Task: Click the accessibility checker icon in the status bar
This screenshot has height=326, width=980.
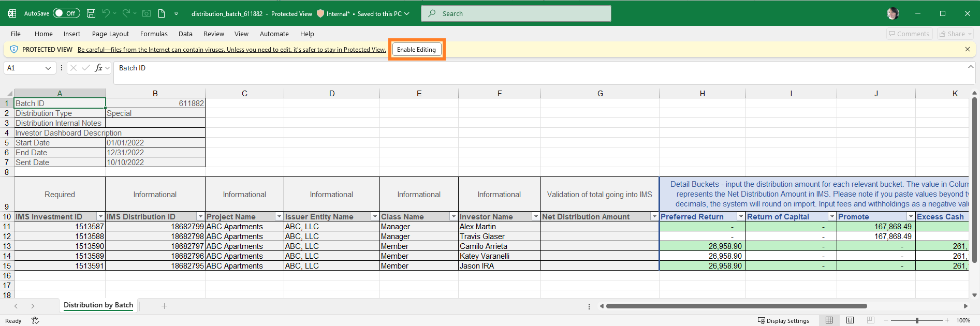Action: (35, 321)
